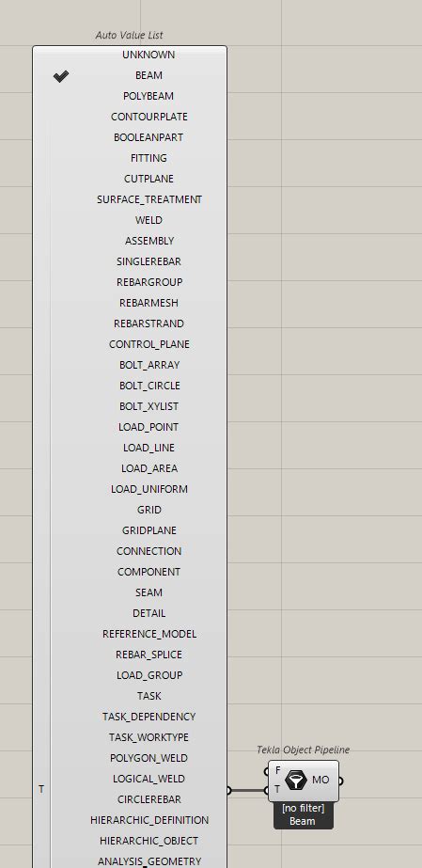The width and height of the screenshot is (422, 868).
Task: Select REBARGROUP entry
Action: (x=148, y=282)
